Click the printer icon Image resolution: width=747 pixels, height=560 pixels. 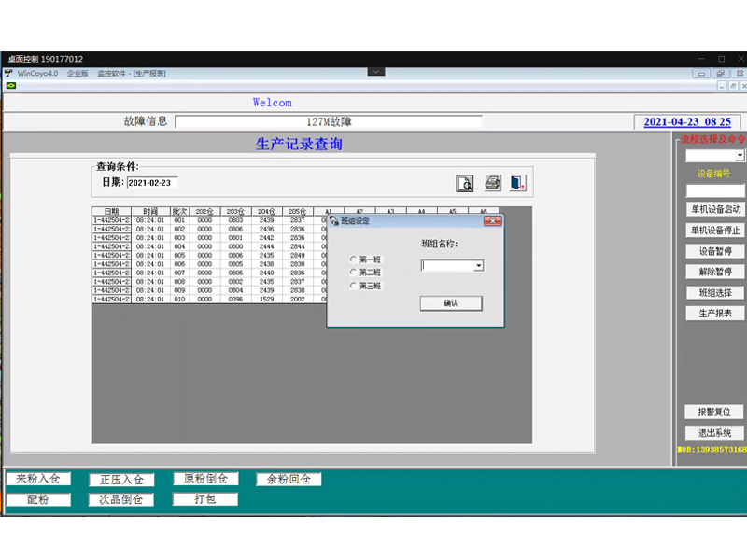pyautogui.click(x=492, y=183)
